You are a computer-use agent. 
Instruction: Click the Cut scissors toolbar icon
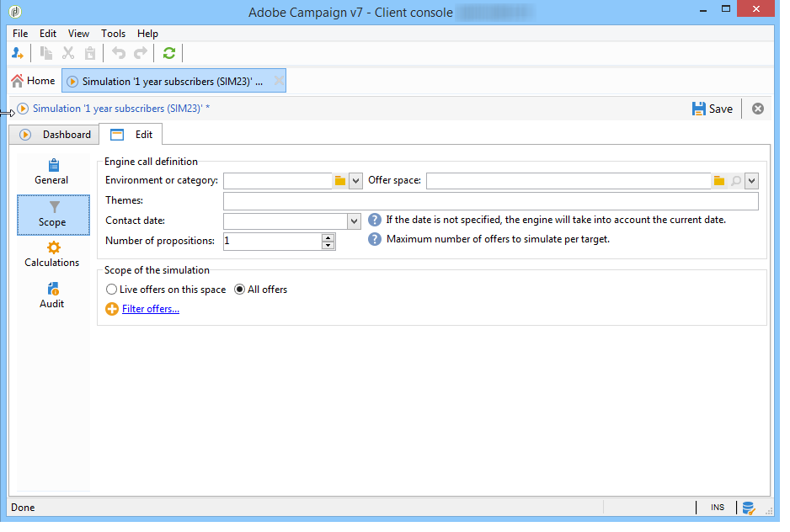tap(68, 53)
